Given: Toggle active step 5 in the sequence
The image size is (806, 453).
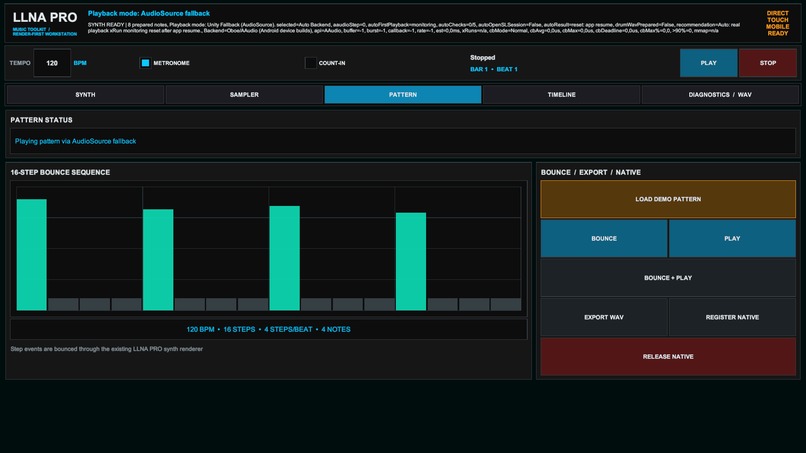Looking at the screenshot, I should pos(158,260).
